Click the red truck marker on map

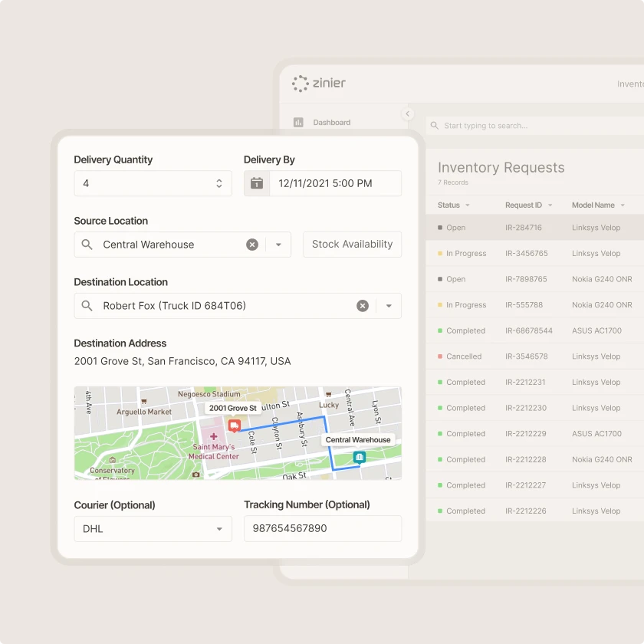click(x=234, y=426)
